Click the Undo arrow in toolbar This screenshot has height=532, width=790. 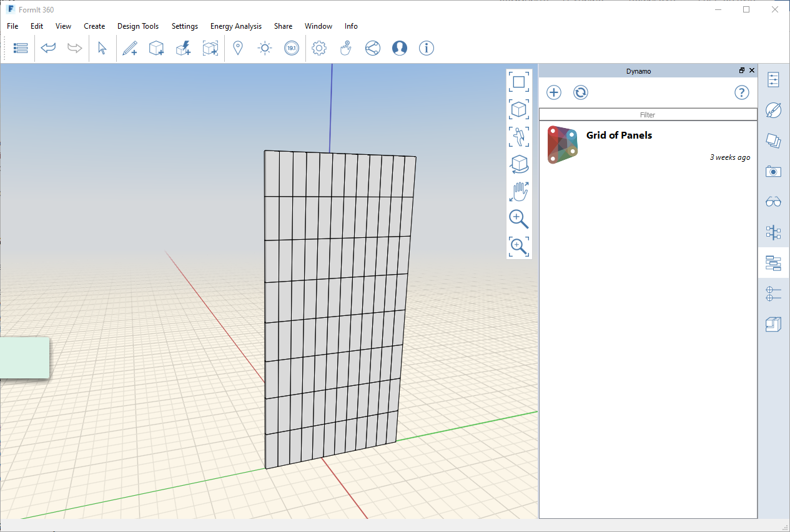[48, 48]
